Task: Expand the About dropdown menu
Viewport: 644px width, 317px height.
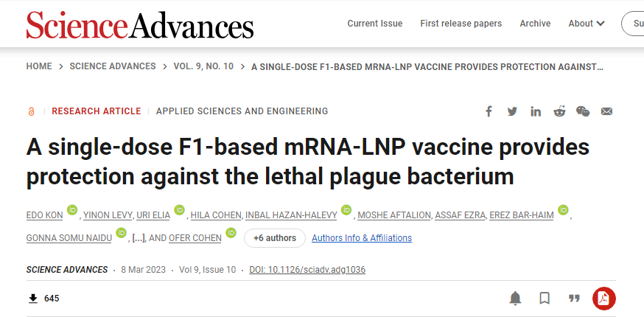Action: (x=587, y=24)
